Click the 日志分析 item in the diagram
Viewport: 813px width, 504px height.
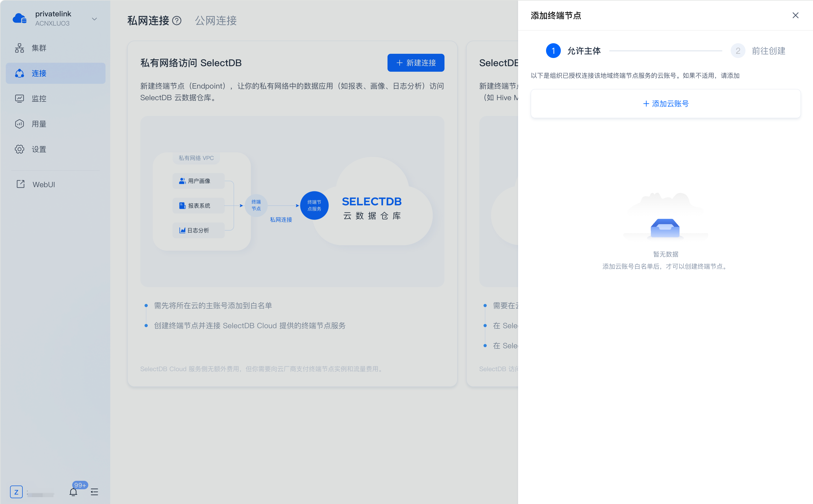click(198, 230)
